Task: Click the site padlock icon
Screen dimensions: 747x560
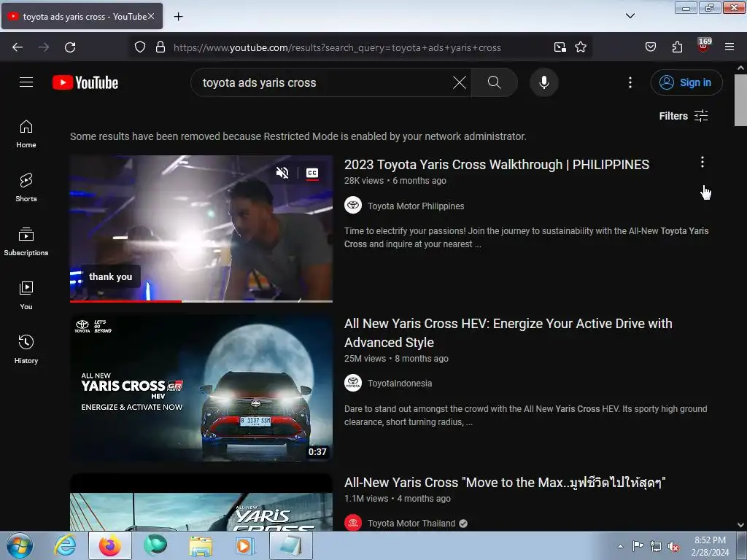Action: 160,47
